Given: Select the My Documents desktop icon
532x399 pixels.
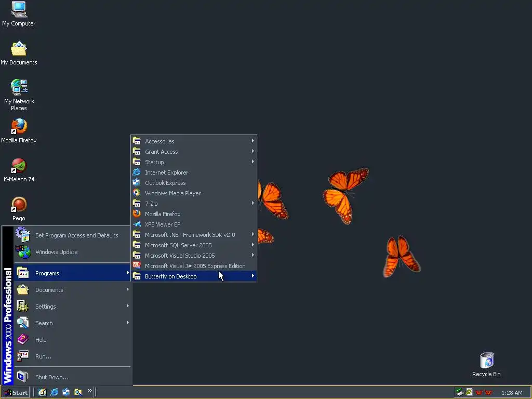Looking at the screenshot, I should click(x=19, y=54).
